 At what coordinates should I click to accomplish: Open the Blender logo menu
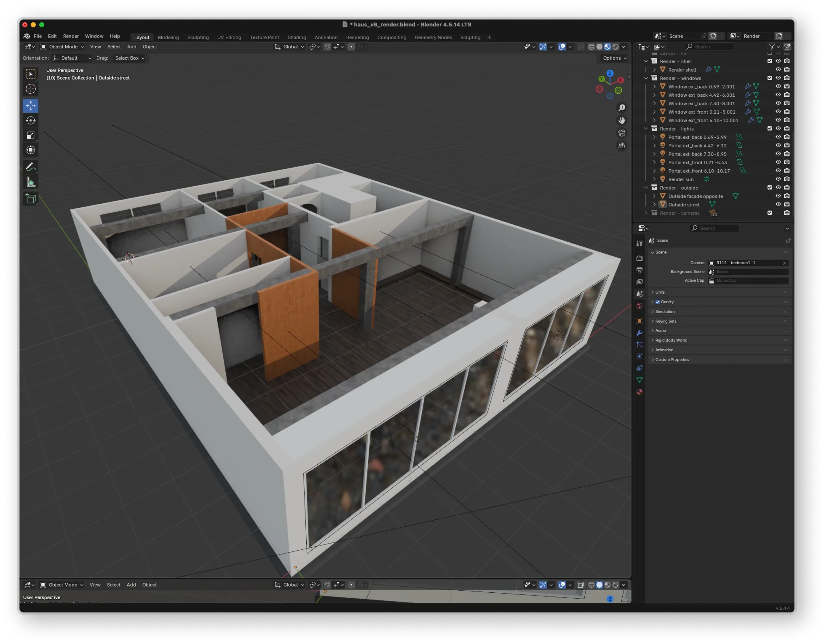[x=27, y=36]
